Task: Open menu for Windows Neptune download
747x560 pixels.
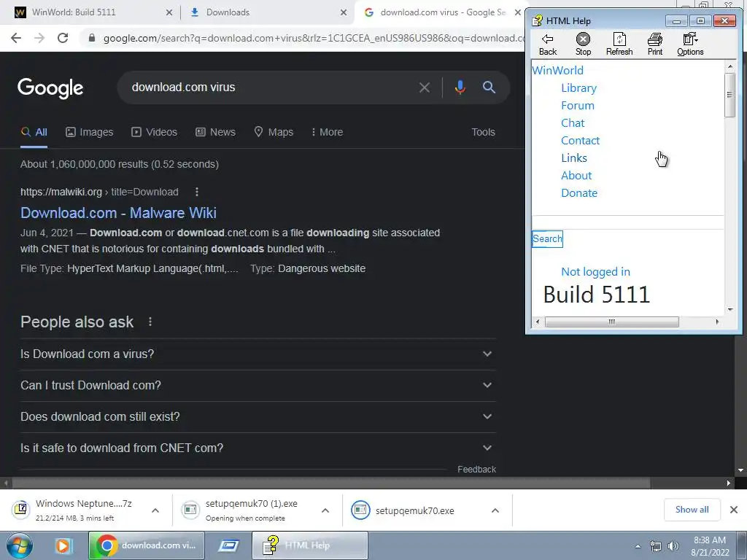Action: (x=155, y=510)
